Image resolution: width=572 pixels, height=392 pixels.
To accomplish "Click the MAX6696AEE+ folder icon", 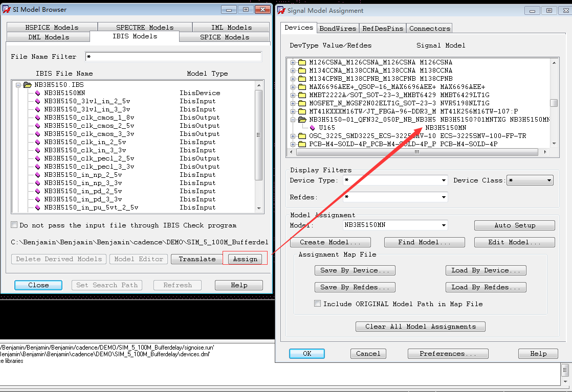I will click(x=302, y=87).
